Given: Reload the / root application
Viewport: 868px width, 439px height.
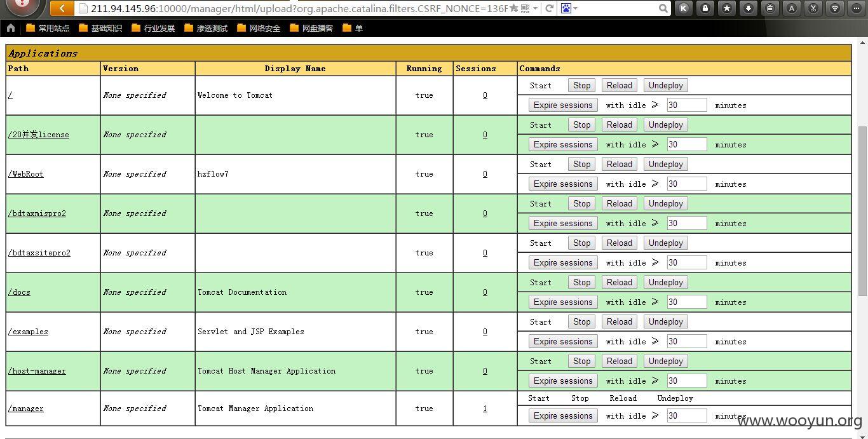Looking at the screenshot, I should 620,86.
